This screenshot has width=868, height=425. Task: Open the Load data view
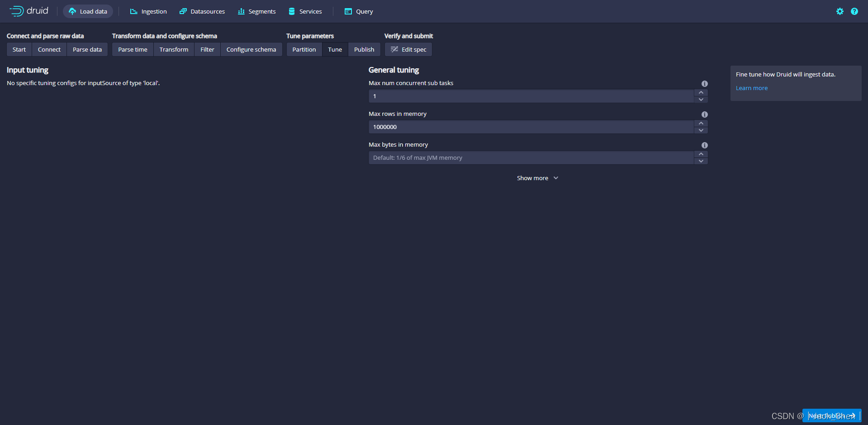click(x=88, y=11)
